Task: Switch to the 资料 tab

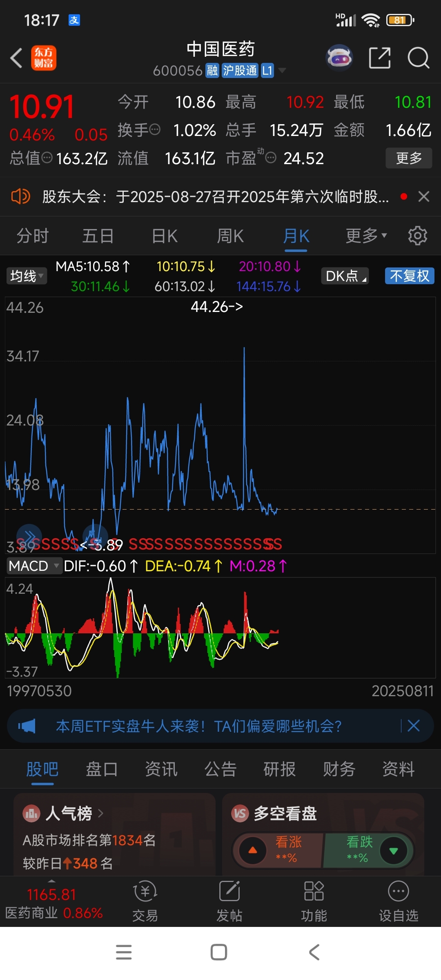Action: (399, 769)
